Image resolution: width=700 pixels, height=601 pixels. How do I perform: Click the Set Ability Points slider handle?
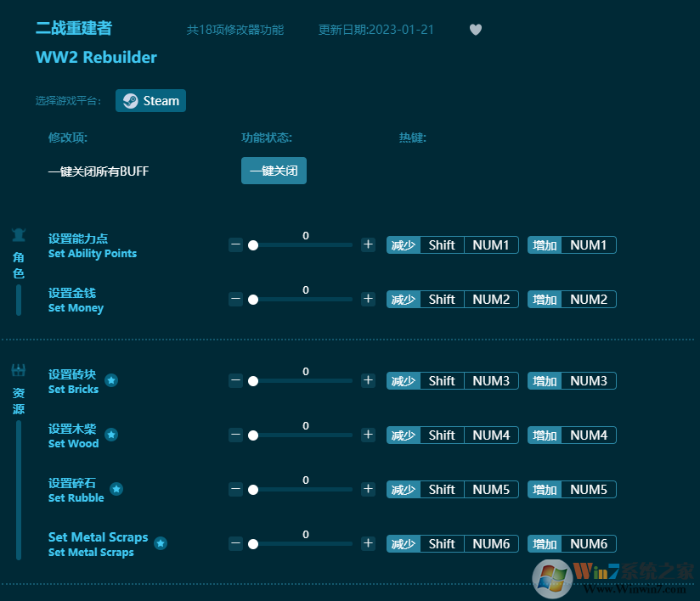pyautogui.click(x=253, y=245)
